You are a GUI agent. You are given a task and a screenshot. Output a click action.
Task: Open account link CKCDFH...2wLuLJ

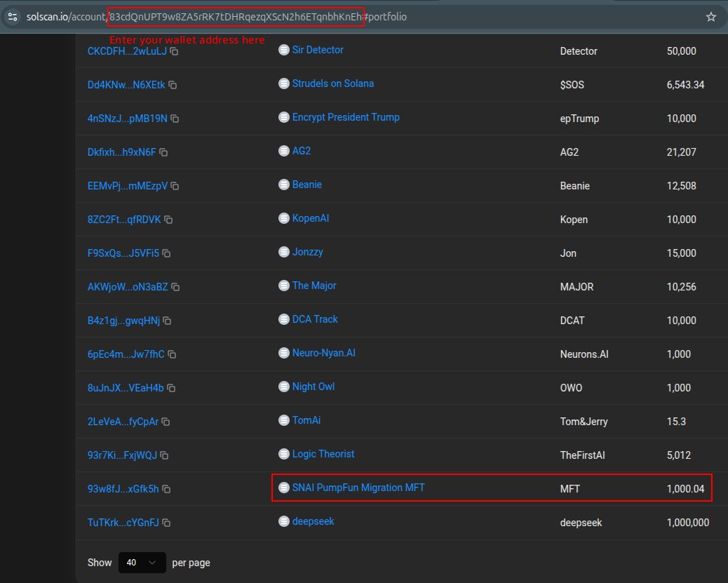click(x=127, y=51)
